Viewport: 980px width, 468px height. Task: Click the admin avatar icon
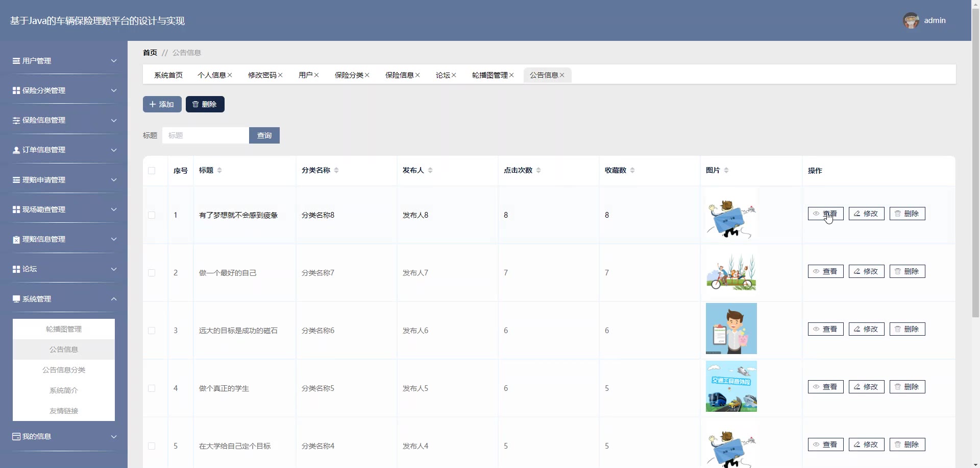(911, 20)
